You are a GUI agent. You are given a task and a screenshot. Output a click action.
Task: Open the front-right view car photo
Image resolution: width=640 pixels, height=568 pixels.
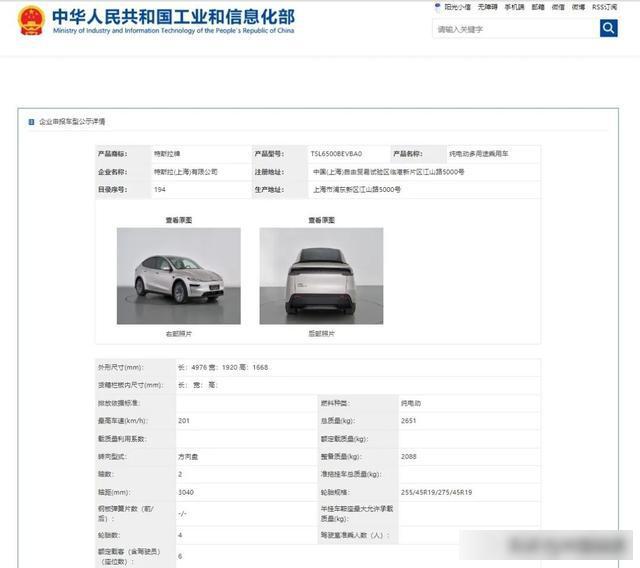pyautogui.click(x=179, y=276)
